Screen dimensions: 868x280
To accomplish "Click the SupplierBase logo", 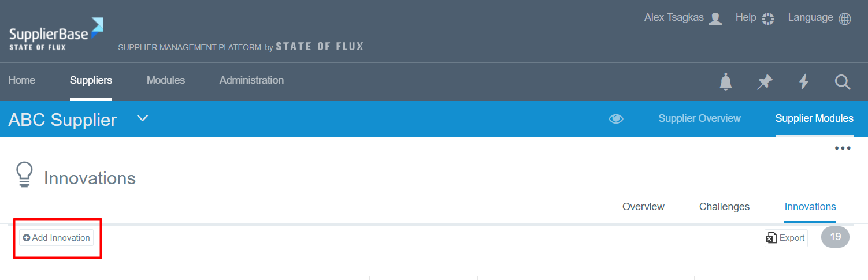I will pyautogui.click(x=56, y=34).
